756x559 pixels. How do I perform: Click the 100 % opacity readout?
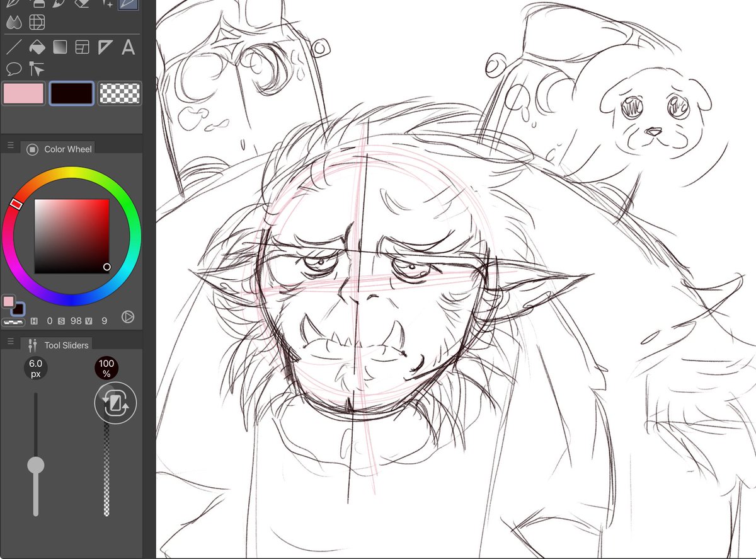106,369
